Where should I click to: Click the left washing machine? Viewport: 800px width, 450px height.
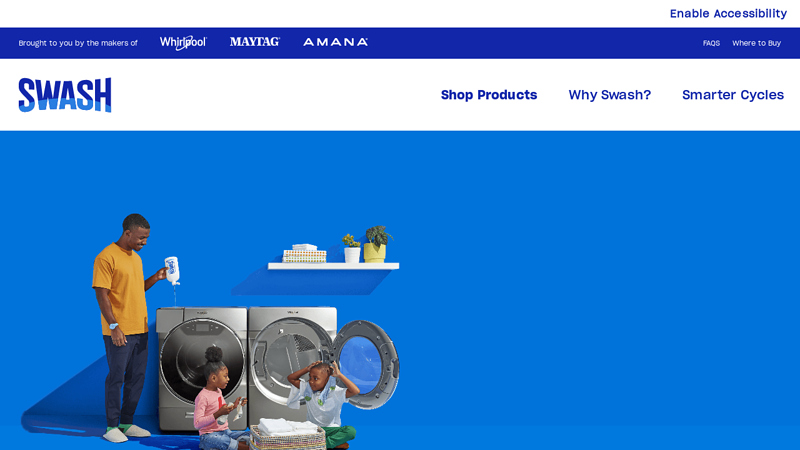tap(202, 365)
